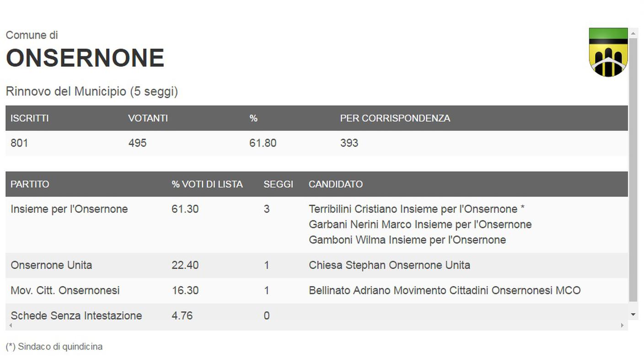Viewport: 644px width, 362px height.
Task: Select the % VOTI DI LISTA column header
Action: click(x=207, y=184)
